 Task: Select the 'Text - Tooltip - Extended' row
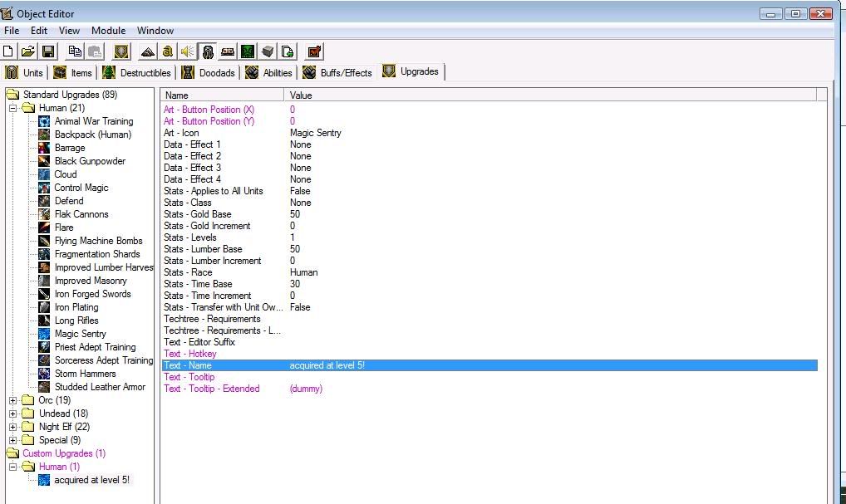pyautogui.click(x=489, y=389)
